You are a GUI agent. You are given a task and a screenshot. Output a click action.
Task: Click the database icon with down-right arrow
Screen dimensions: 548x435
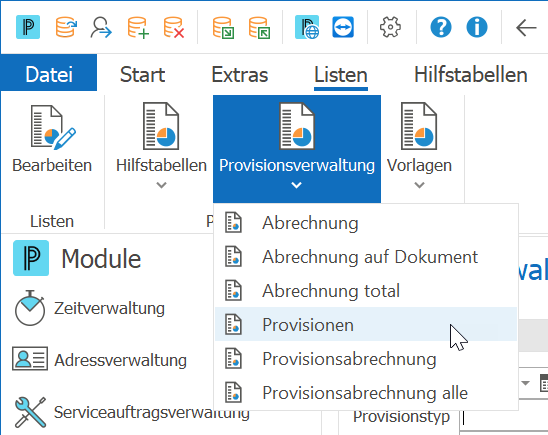[x=223, y=28]
